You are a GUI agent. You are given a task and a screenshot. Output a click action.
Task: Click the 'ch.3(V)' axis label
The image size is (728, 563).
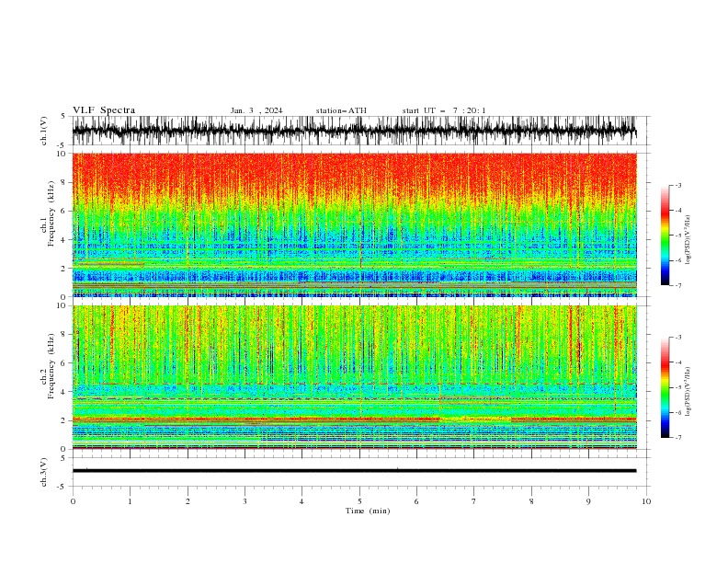pyautogui.click(x=44, y=472)
